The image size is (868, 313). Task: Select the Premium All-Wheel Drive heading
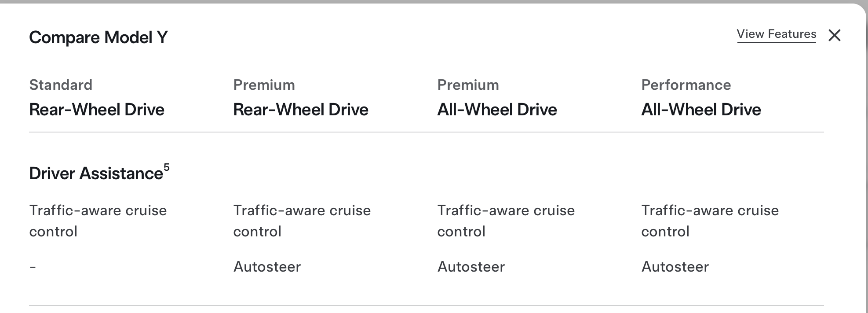497,110
